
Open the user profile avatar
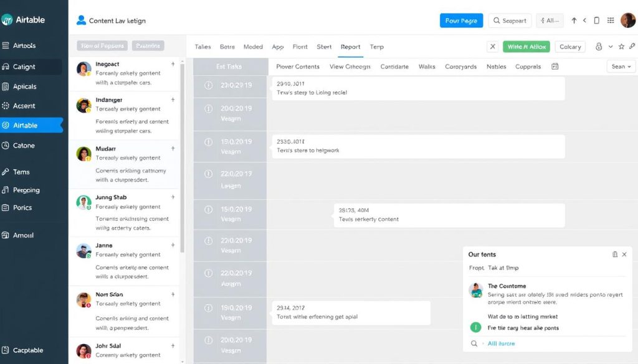(x=628, y=21)
